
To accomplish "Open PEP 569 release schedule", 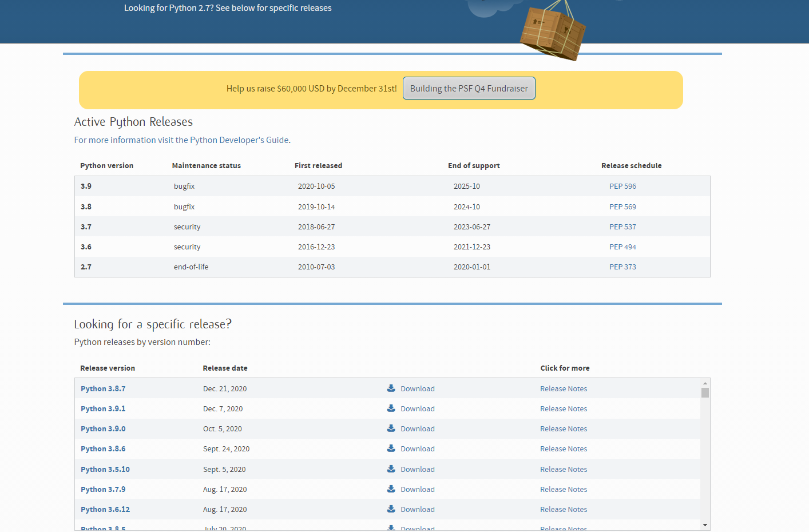I will 622,207.
